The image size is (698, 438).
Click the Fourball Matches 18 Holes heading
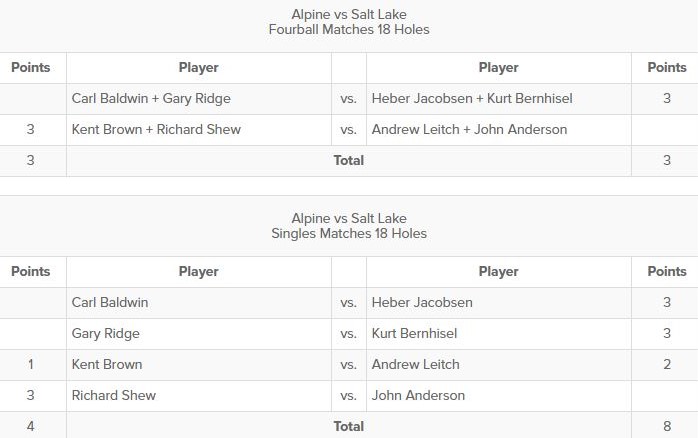(349, 29)
